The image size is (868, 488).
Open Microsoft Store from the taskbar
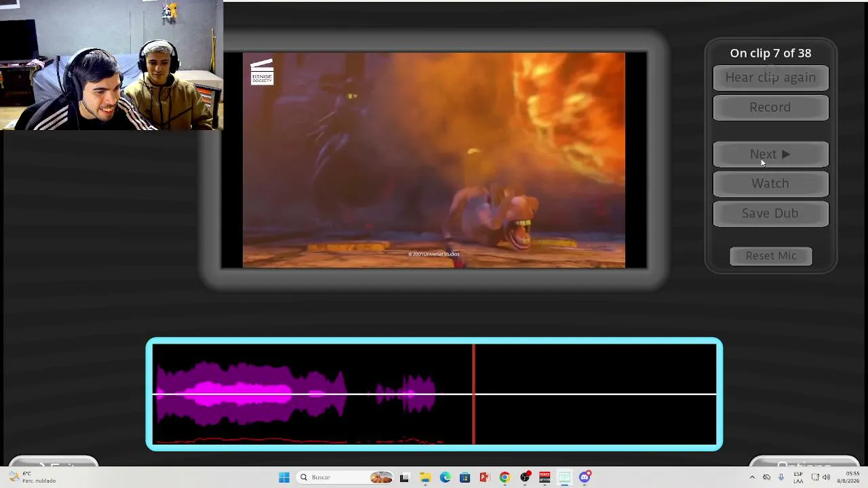pos(465,477)
